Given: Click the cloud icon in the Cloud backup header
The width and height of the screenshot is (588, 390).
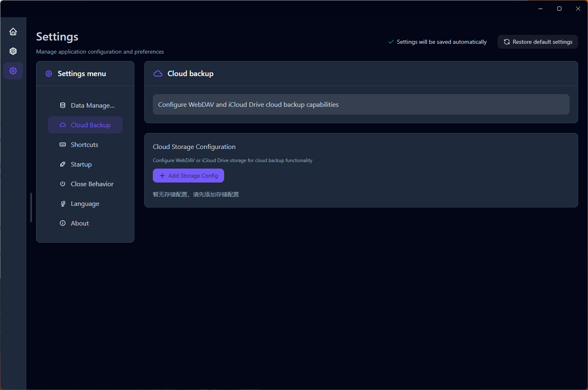Looking at the screenshot, I should tap(158, 73).
